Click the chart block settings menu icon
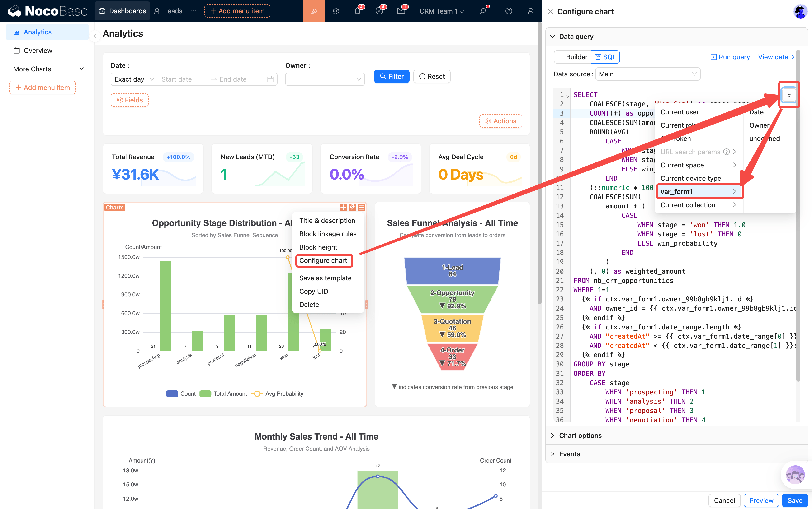The width and height of the screenshot is (812, 509). (x=361, y=207)
